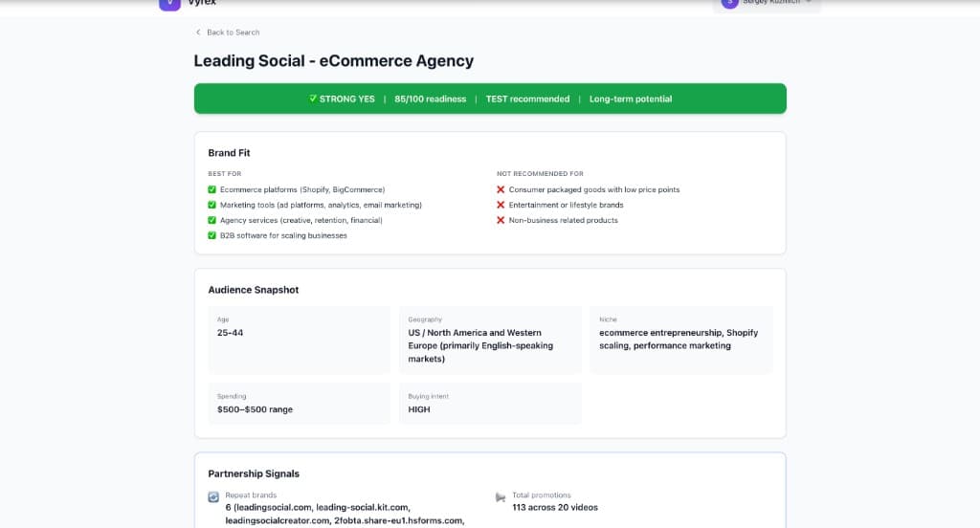Click Non-business related products text

(x=563, y=220)
